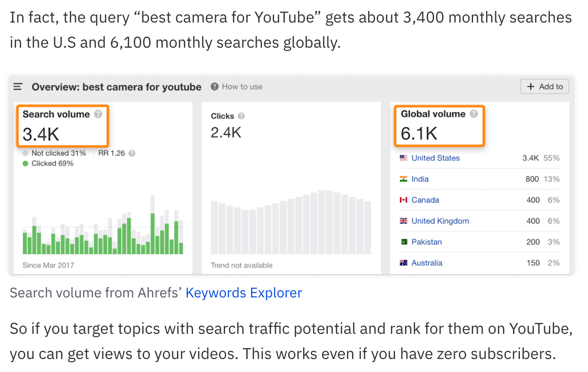Screen dimensions: 588x372
Task: Open the United Kingdom country link
Action: (x=440, y=221)
